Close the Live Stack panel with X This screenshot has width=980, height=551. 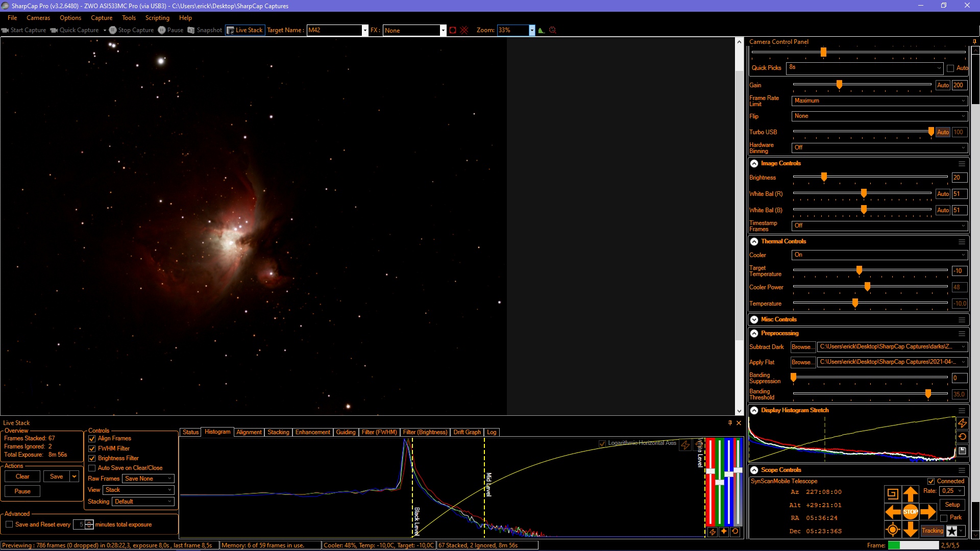coord(739,422)
